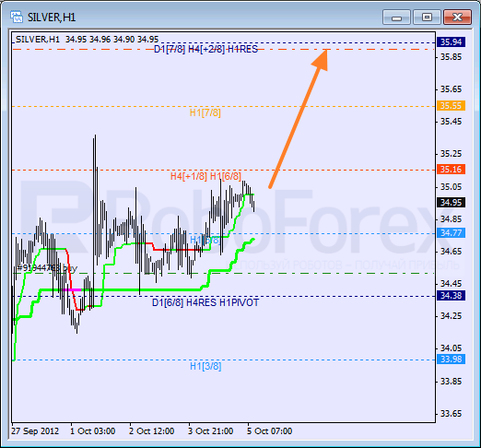Screen dimensions: 481x448
Task: Click the SILVER,H1 chart window icon
Action: pos(17,17)
